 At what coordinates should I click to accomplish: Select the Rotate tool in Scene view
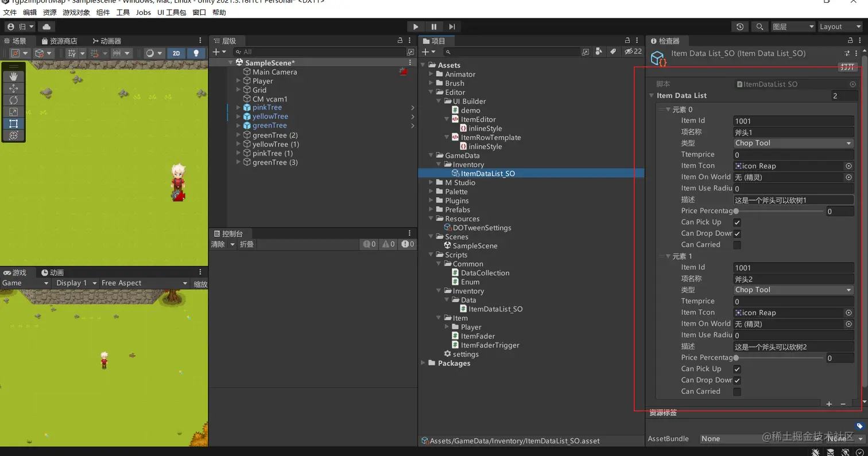(14, 100)
